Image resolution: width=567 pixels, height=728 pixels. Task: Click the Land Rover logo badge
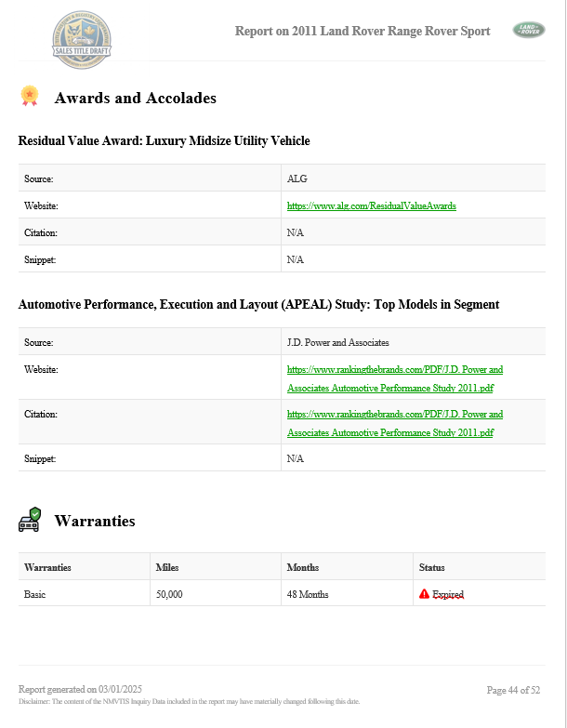point(529,31)
